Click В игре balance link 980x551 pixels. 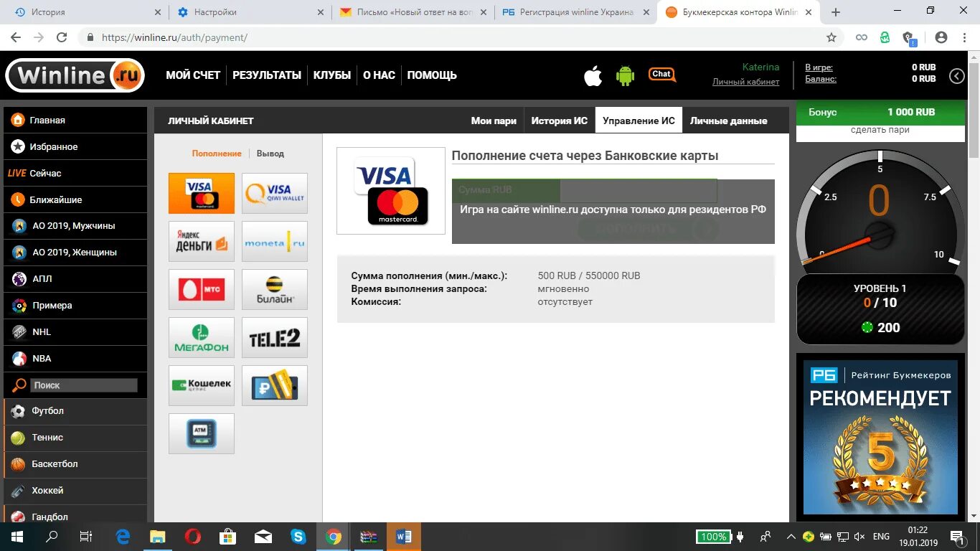pos(819,67)
